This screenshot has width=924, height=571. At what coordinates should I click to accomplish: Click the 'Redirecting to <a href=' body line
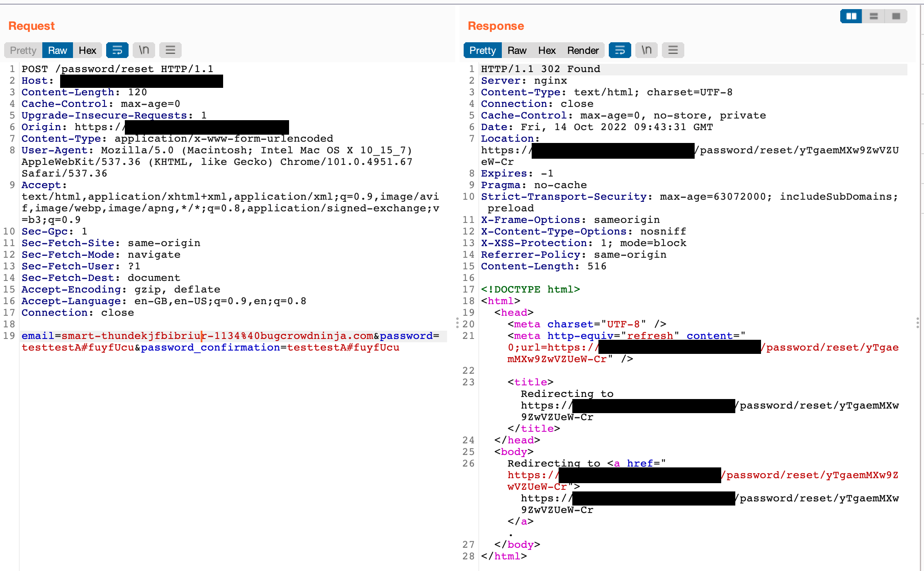[587, 463]
